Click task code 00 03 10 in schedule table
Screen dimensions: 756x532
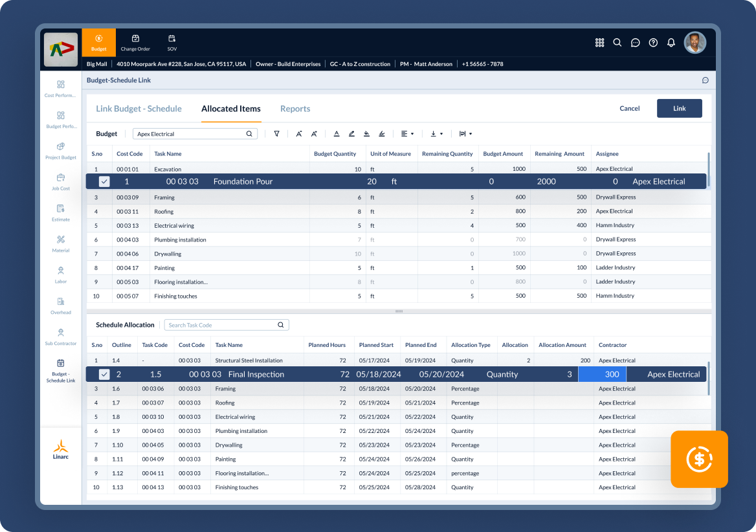tap(153, 417)
